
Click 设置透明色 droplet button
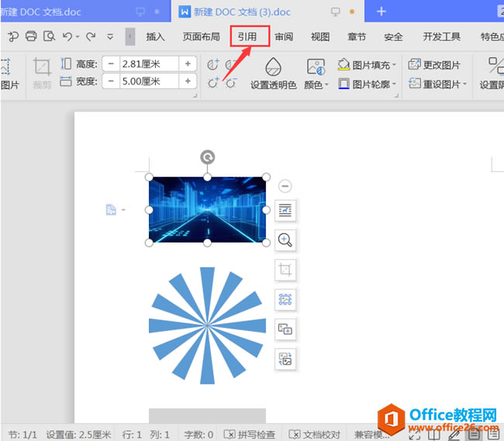(x=273, y=73)
